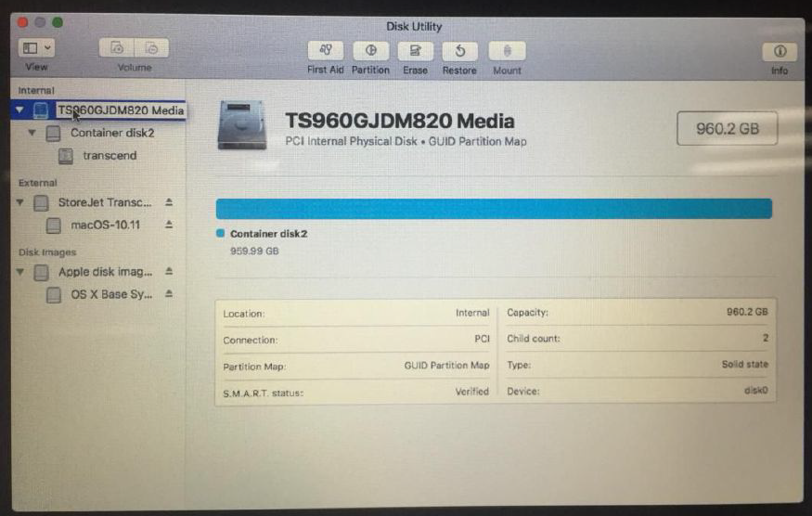The width and height of the screenshot is (812, 516).
Task: Open the Info panel icon
Action: (780, 51)
